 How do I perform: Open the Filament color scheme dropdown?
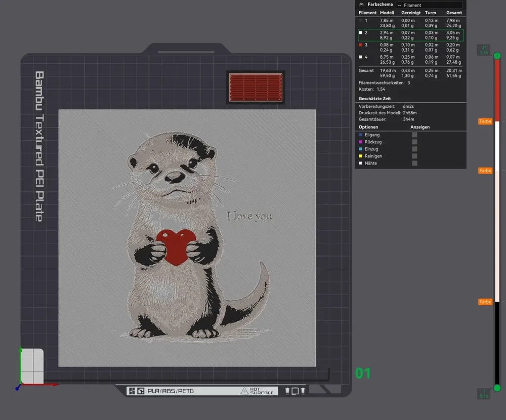[x=429, y=5]
